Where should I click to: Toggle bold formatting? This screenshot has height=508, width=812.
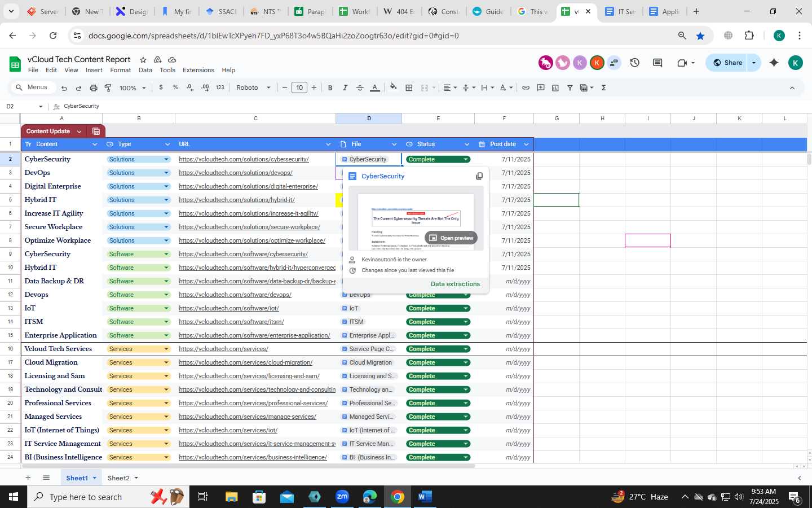pyautogui.click(x=330, y=87)
